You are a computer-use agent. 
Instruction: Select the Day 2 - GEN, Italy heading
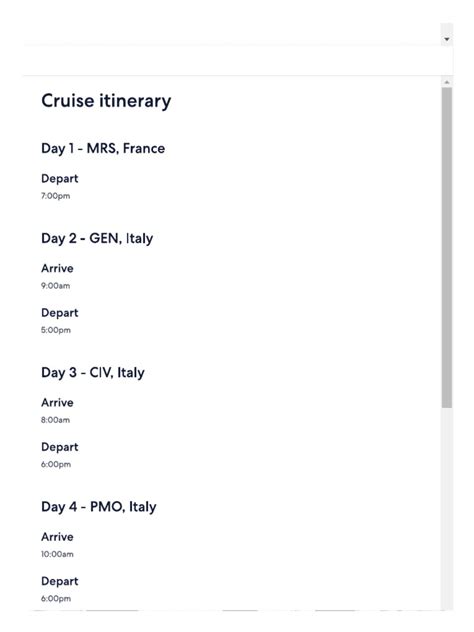click(97, 238)
